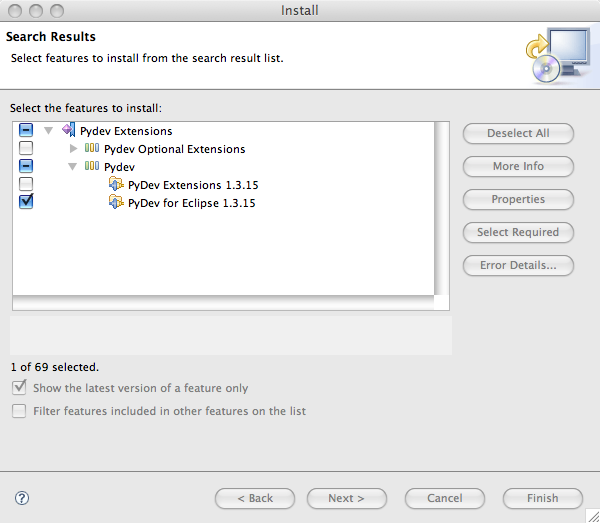
Task: Select the Pydev Extensions tree row label
Action: (x=126, y=131)
